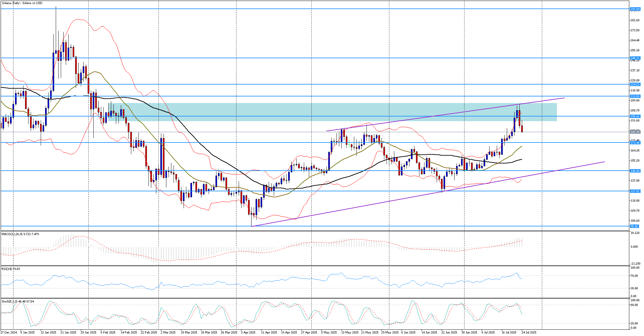This screenshot has height=336, width=644.
Task: Click the 155.28 price scale value
Action: pyautogui.click(x=636, y=161)
